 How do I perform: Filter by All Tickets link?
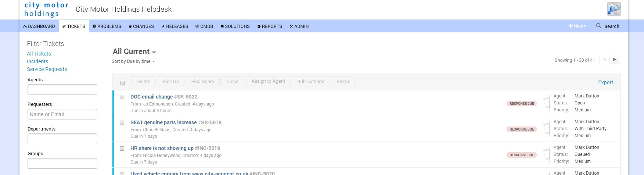pos(39,54)
